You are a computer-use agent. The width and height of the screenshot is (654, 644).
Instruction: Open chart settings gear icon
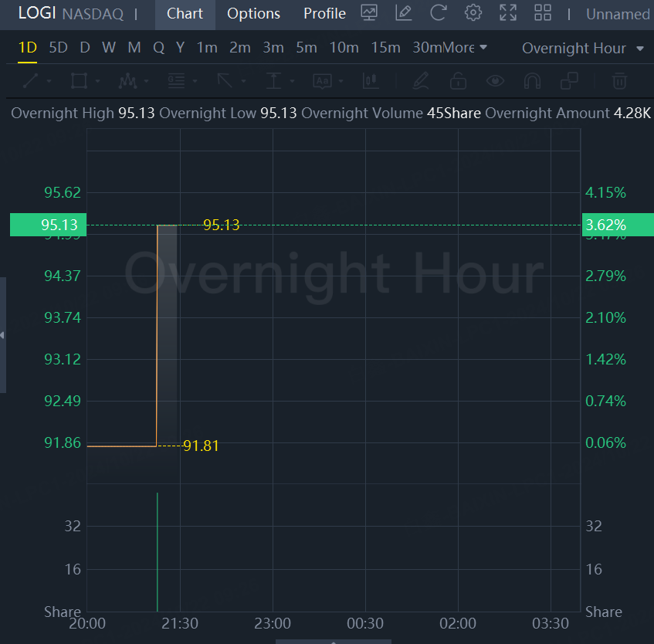point(473,13)
